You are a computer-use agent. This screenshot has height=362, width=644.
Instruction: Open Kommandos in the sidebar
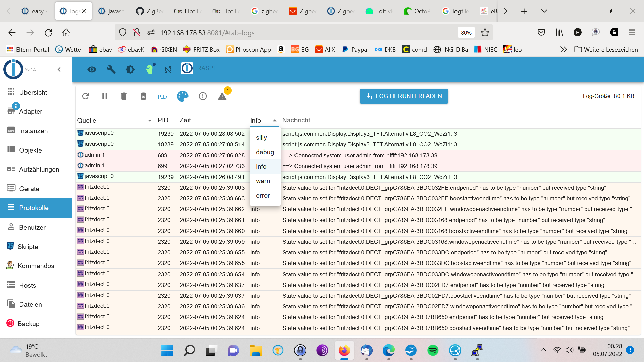36,266
